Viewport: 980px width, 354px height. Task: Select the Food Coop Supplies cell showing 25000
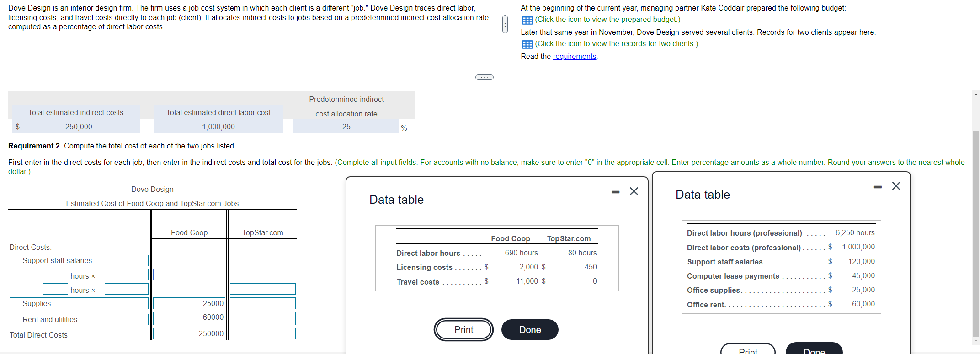pos(189,304)
